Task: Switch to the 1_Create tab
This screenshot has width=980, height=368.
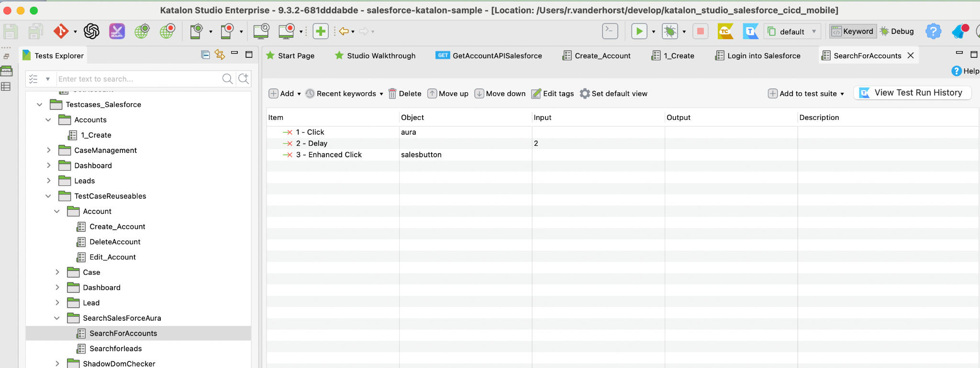Action: (673, 55)
